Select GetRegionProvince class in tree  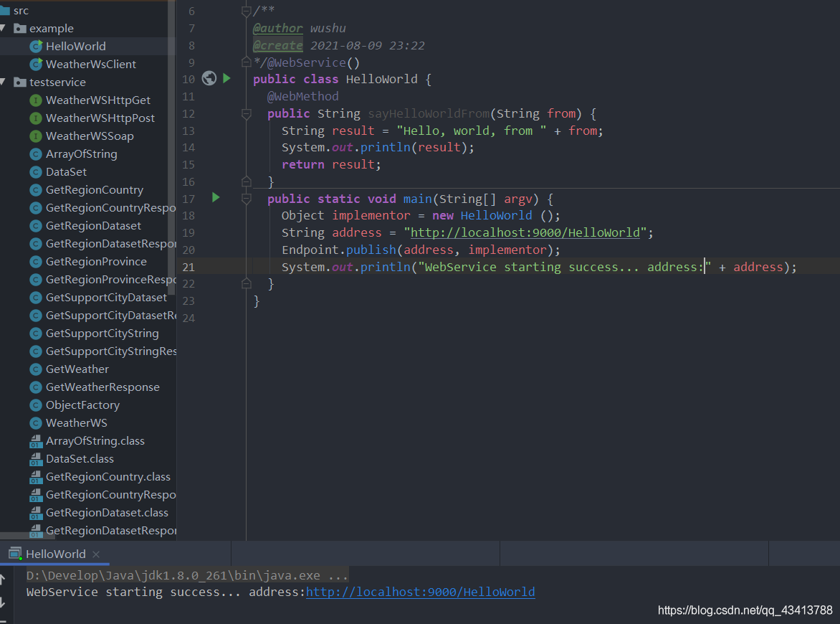coord(96,262)
